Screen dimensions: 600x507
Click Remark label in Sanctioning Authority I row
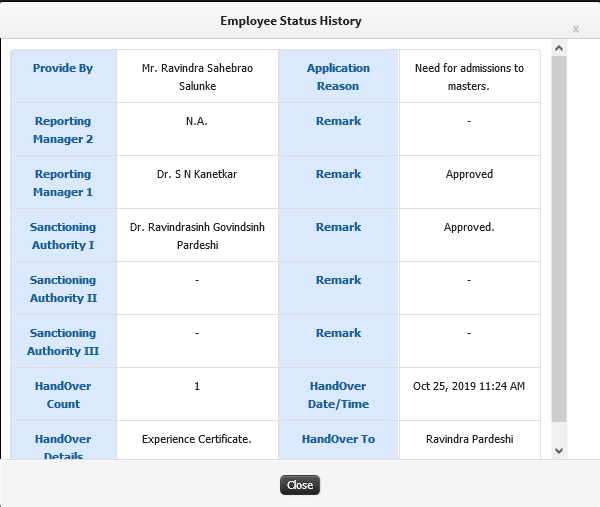coord(338,227)
